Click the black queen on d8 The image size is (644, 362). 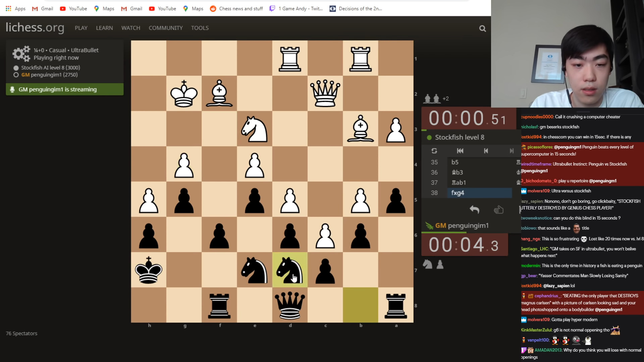click(x=290, y=305)
